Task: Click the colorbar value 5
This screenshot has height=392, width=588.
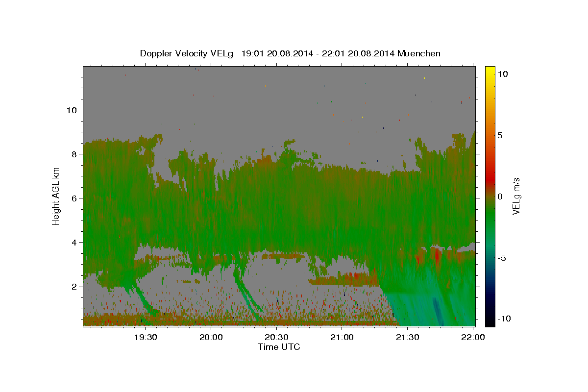Action: (x=500, y=135)
